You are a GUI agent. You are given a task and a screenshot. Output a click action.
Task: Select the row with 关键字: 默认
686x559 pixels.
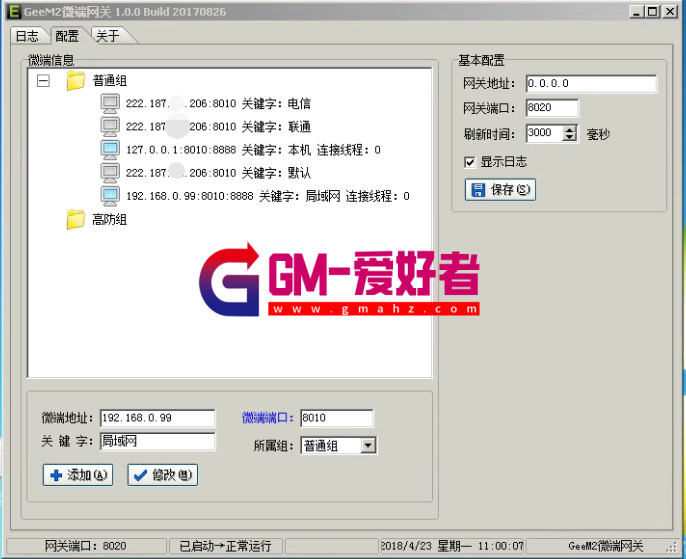tap(218, 173)
